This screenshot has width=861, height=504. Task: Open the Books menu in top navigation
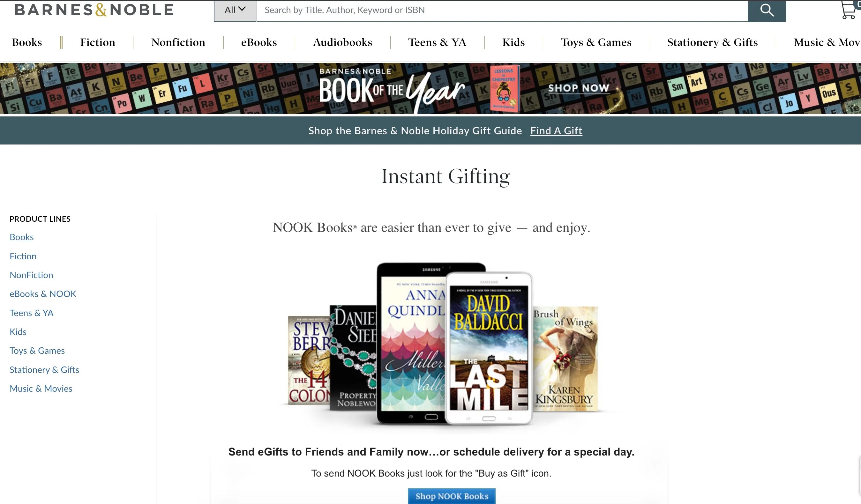coord(27,42)
